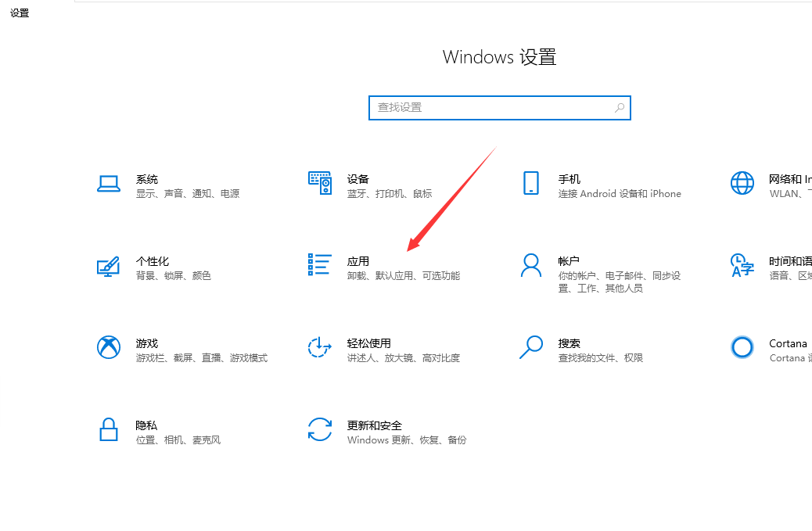The height and width of the screenshot is (531, 812).
Task: Open the Cortana circle icon
Action: click(742, 347)
